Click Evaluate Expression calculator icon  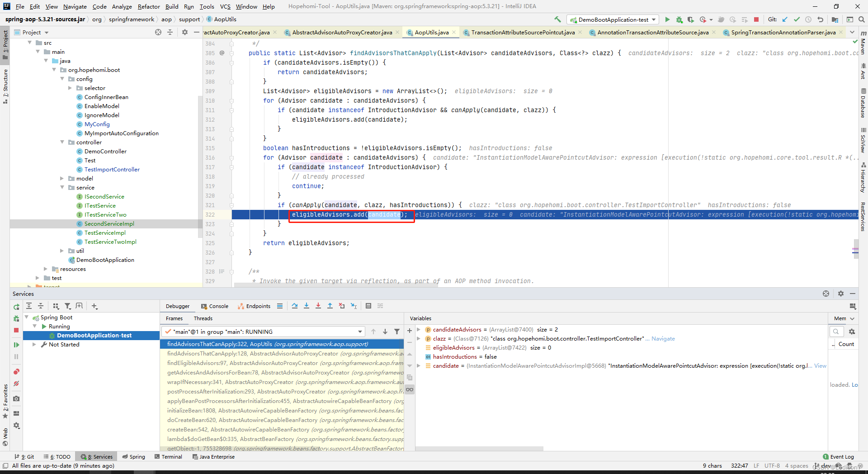click(x=368, y=306)
